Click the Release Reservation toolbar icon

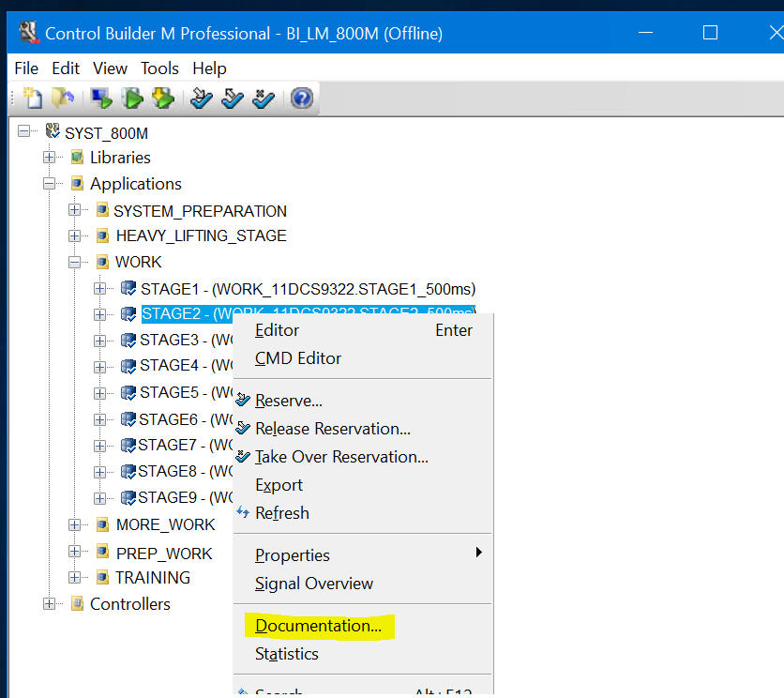pos(232,98)
